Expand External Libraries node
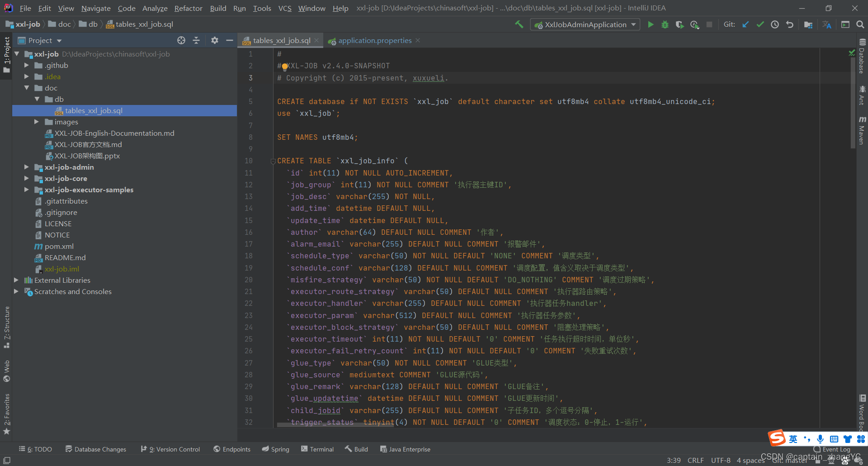This screenshot has width=868, height=466. click(16, 280)
